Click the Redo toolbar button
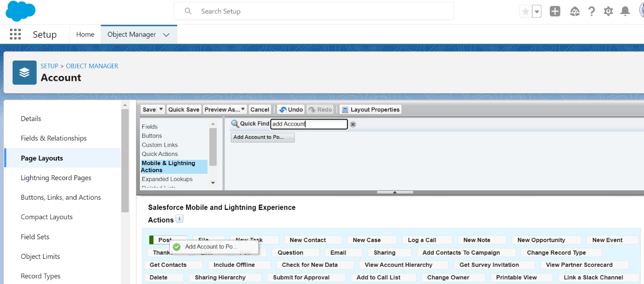The image size is (644, 284). (x=320, y=109)
